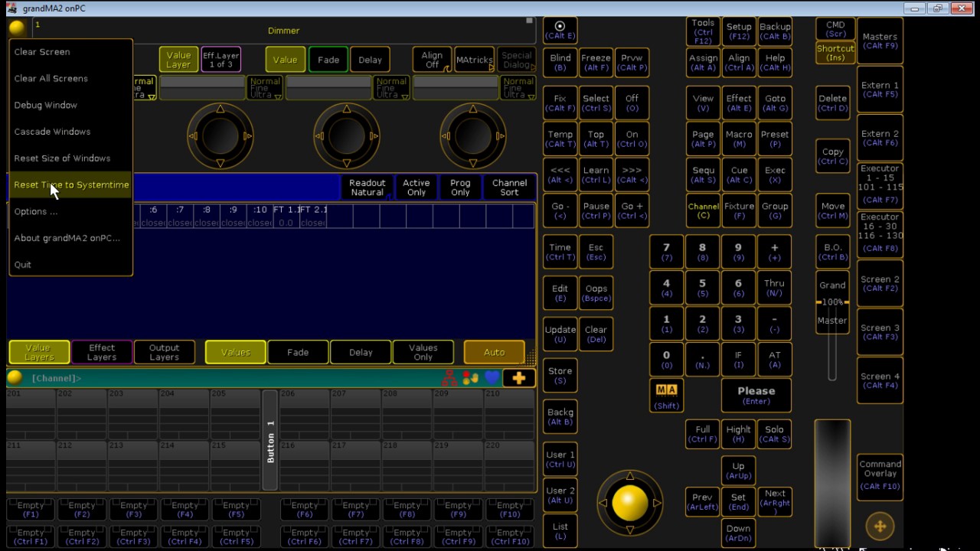Open Normal/Fine/Ultra selector below the Delay button
This screenshot has height=551, width=980.
point(391,87)
